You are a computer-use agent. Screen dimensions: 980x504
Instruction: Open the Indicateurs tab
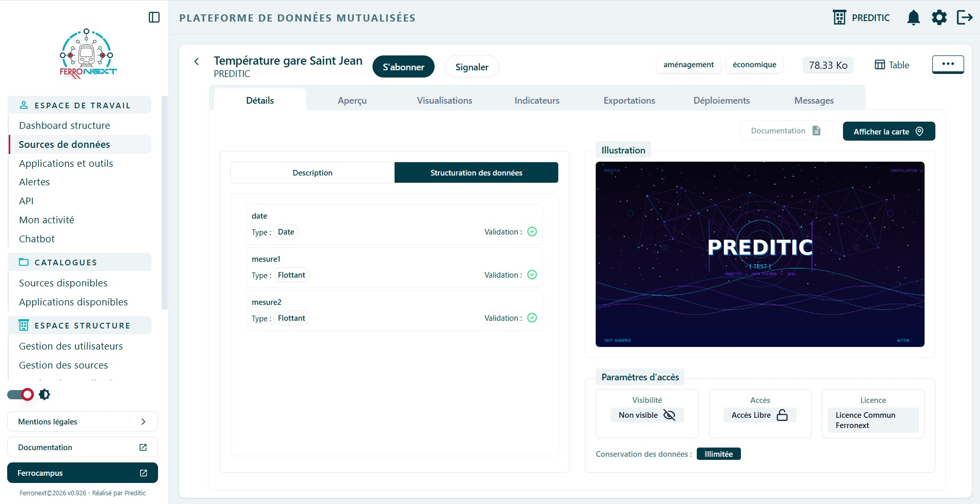tap(537, 100)
